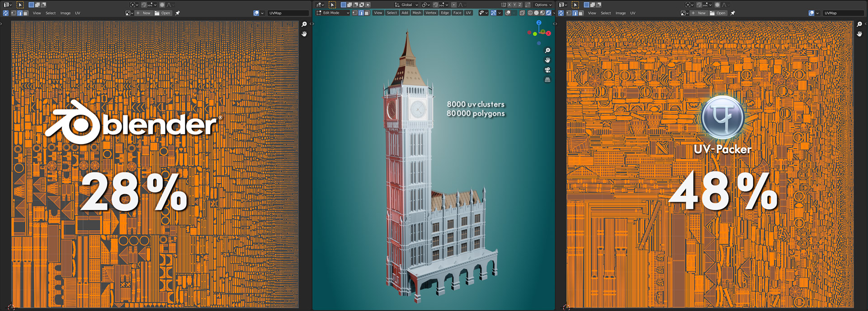Click Open image in the right UV editor
Screen dimensions: 868x311
[x=718, y=13]
